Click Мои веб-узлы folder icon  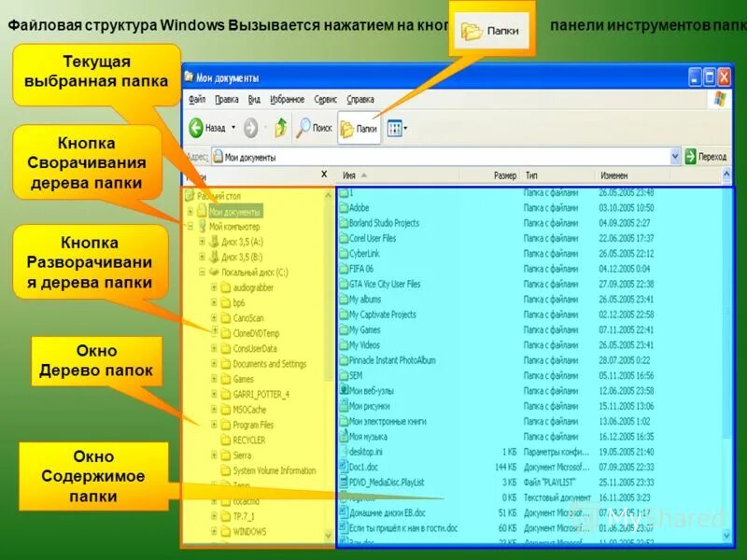point(344,390)
